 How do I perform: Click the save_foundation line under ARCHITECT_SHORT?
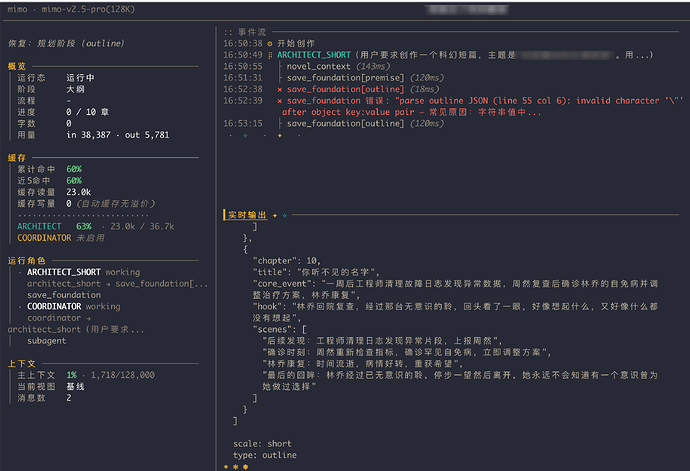pyautogui.click(x=64, y=295)
